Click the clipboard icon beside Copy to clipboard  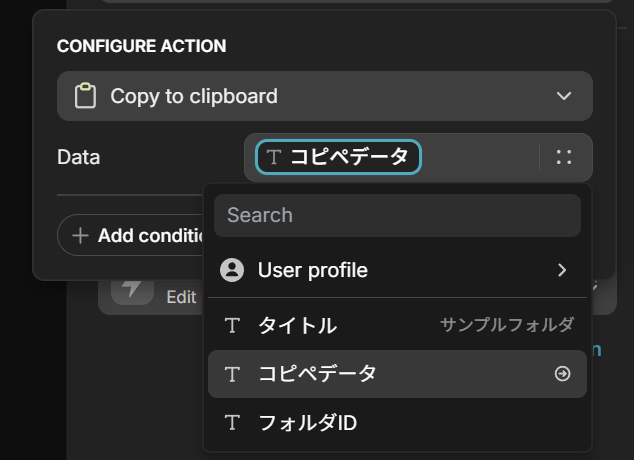[x=85, y=95]
